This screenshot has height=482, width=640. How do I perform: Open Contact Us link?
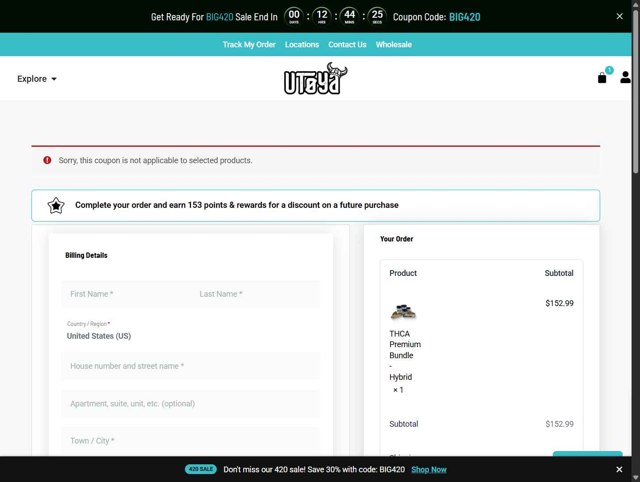pyautogui.click(x=347, y=44)
